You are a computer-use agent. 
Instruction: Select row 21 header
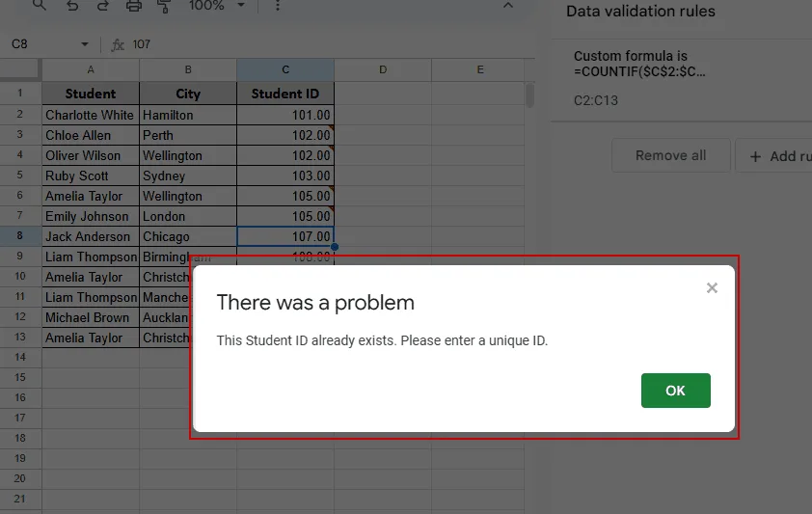(x=19, y=499)
